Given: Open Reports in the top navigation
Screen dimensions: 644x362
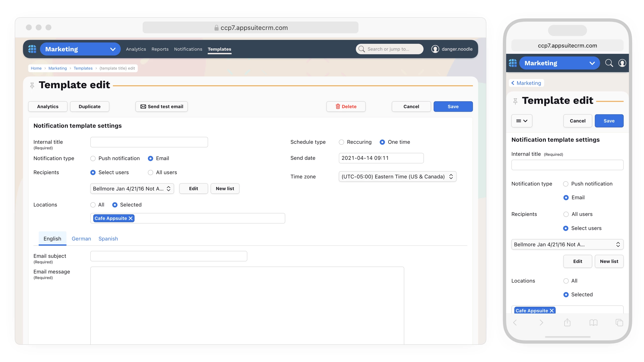Looking at the screenshot, I should coord(160,49).
